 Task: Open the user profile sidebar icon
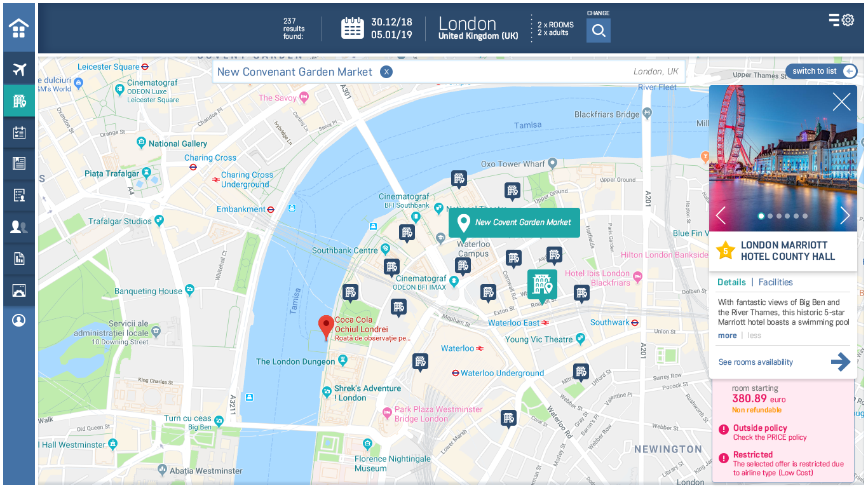coord(19,321)
